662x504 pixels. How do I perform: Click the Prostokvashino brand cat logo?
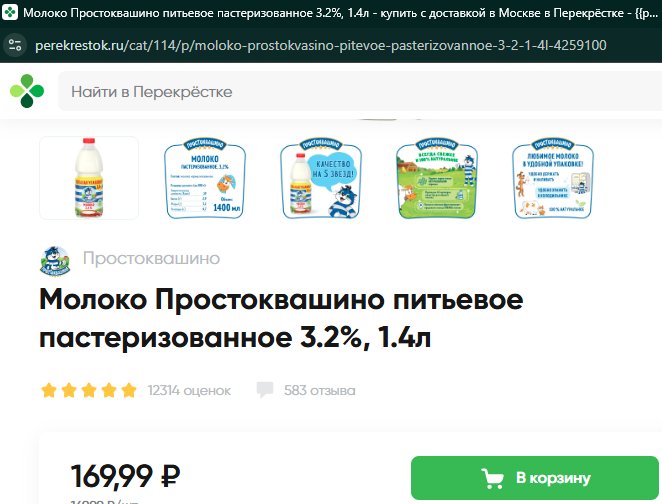click(55, 261)
